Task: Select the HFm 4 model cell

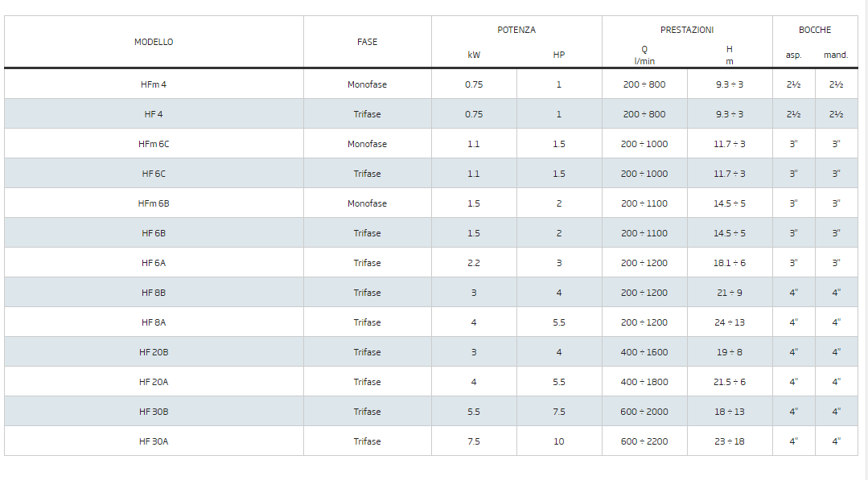Action: click(x=154, y=84)
